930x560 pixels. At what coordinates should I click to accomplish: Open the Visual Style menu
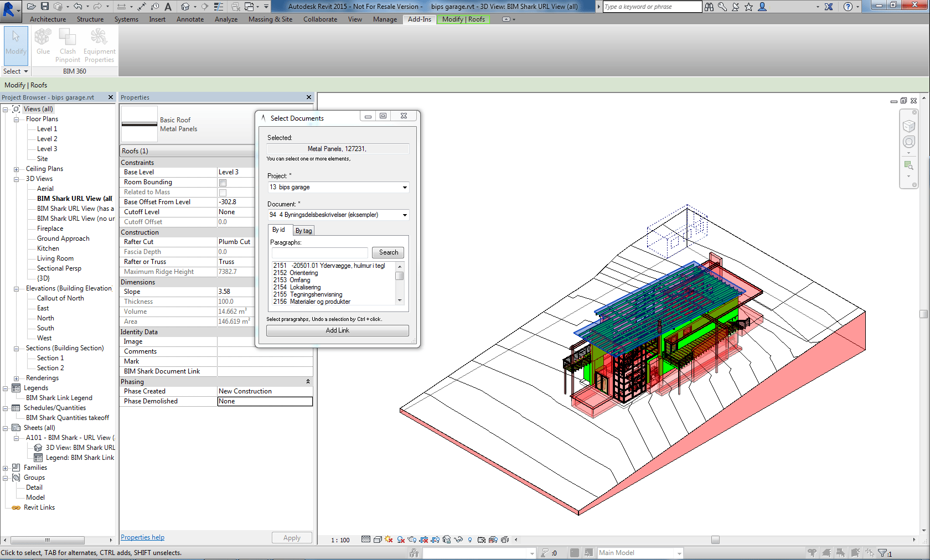(x=378, y=540)
